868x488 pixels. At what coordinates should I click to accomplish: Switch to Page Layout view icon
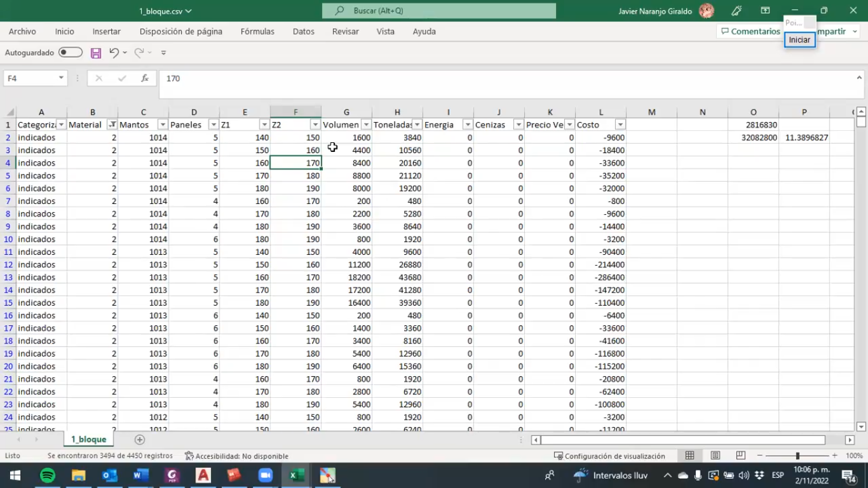click(715, 456)
